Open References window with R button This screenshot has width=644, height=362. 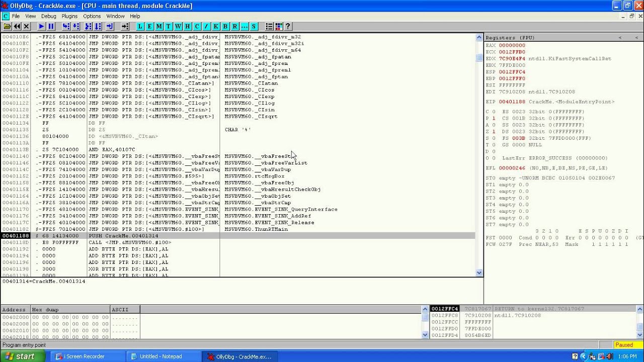pyautogui.click(x=234, y=26)
